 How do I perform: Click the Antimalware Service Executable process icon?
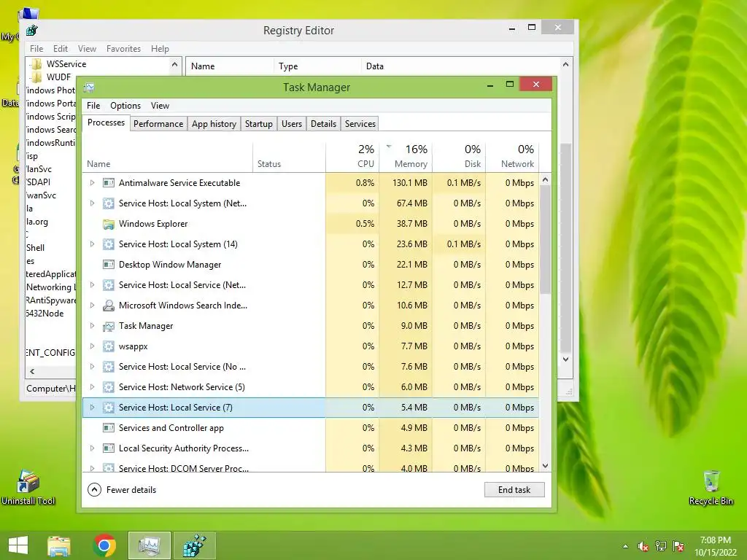[109, 183]
